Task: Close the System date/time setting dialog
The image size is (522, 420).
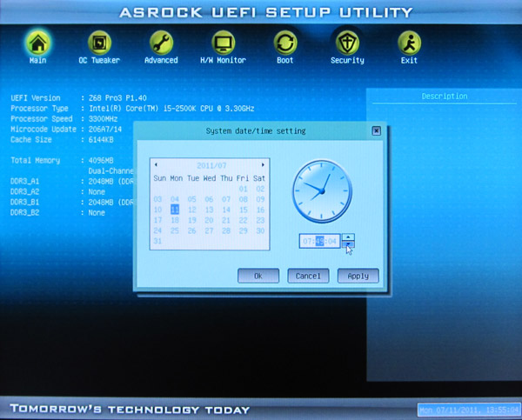Action: tap(376, 130)
